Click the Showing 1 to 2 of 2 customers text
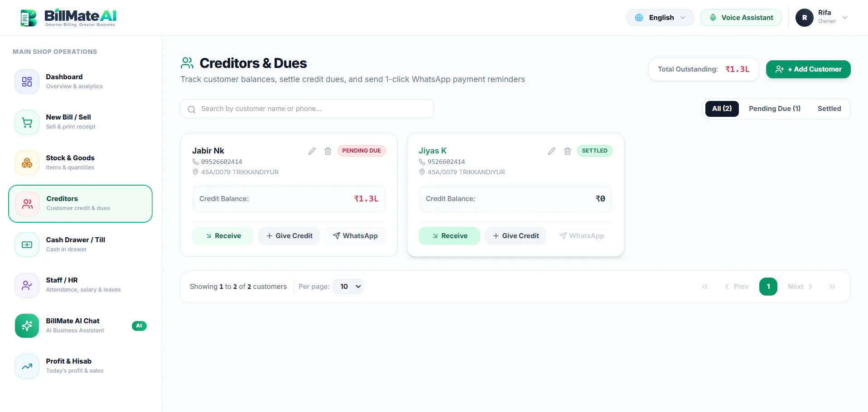The image size is (868, 412). pos(238,287)
